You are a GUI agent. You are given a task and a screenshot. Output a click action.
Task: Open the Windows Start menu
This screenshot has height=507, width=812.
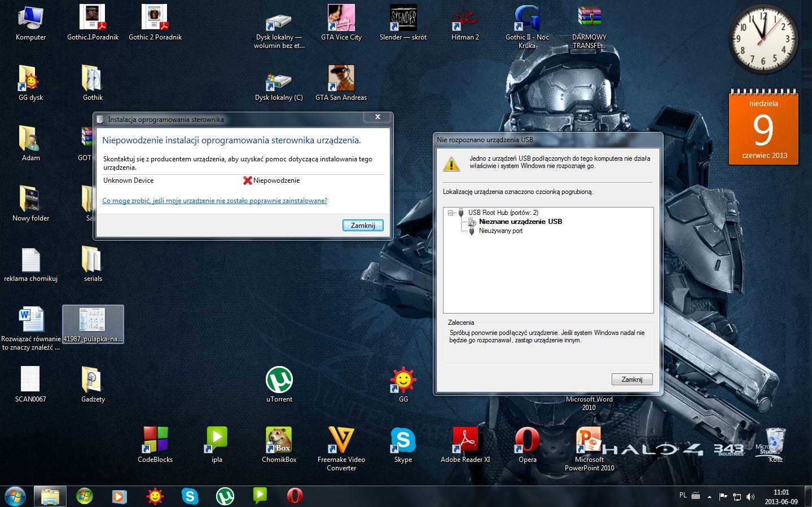tap(15, 496)
